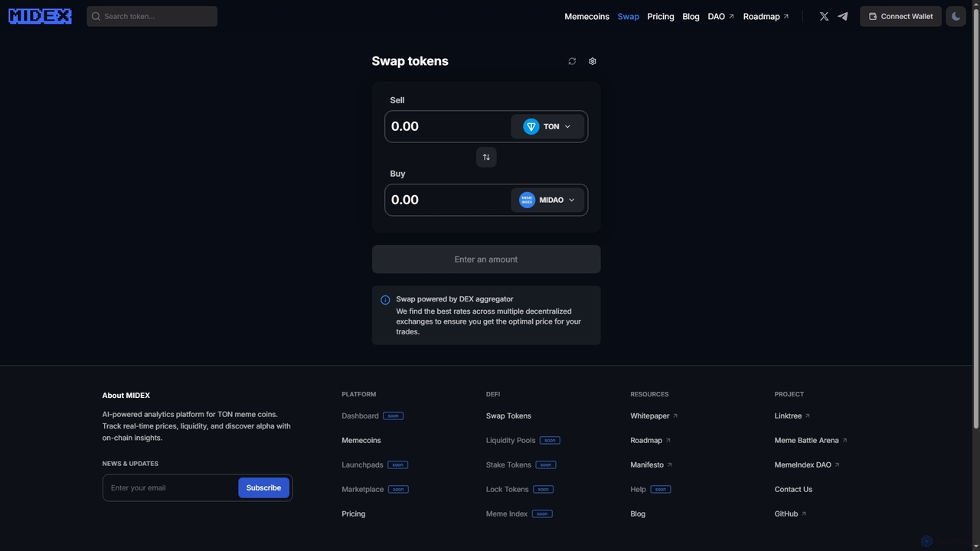The height and width of the screenshot is (551, 980).
Task: Toggle dark mode moon button
Action: (x=955, y=16)
